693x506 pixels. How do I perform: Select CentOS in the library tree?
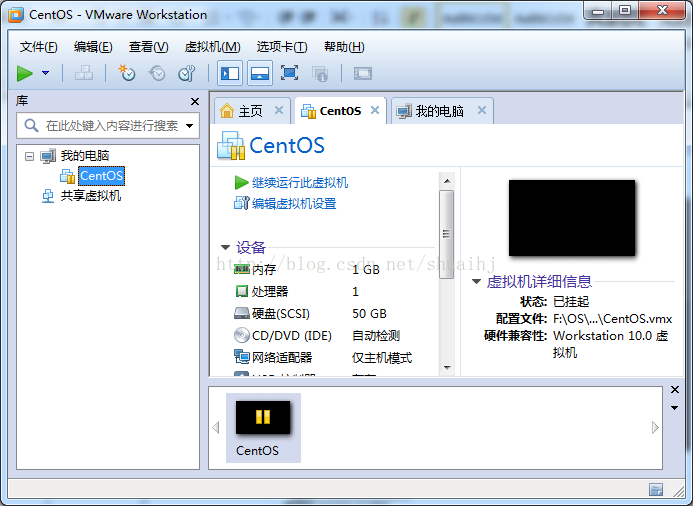pyautogui.click(x=101, y=176)
